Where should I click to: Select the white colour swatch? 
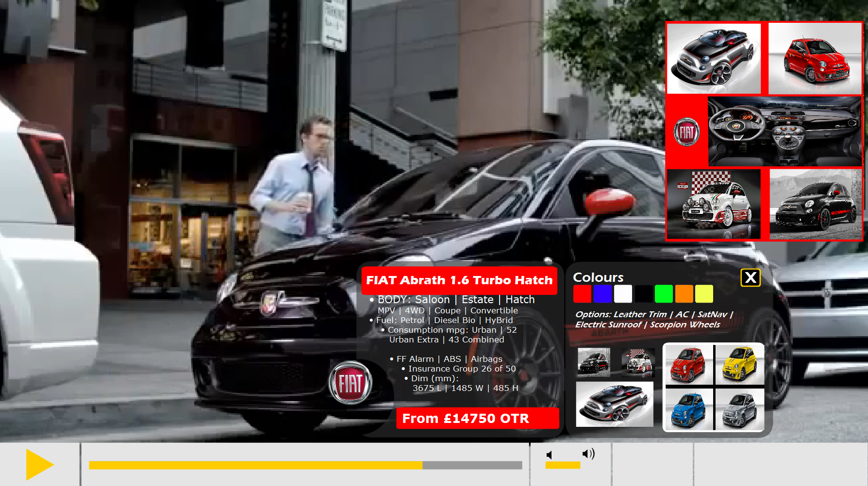623,294
